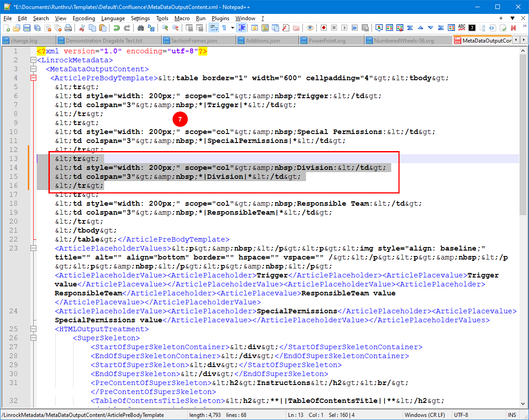Collapse the ArticlePreBodyTemplate fold on line 4
529x420 pixels.
coord(33,78)
